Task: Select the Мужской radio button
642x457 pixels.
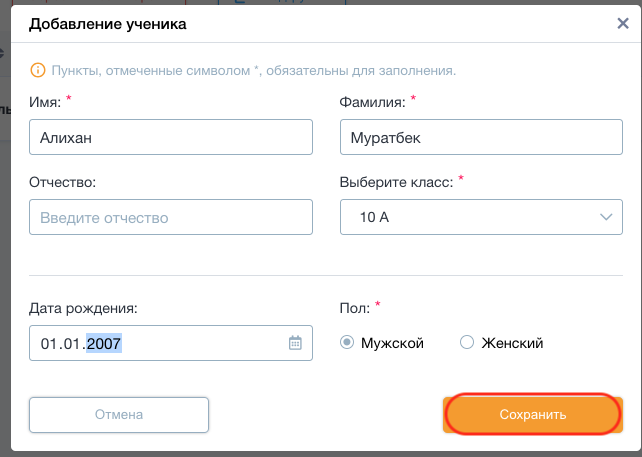Action: pos(347,342)
